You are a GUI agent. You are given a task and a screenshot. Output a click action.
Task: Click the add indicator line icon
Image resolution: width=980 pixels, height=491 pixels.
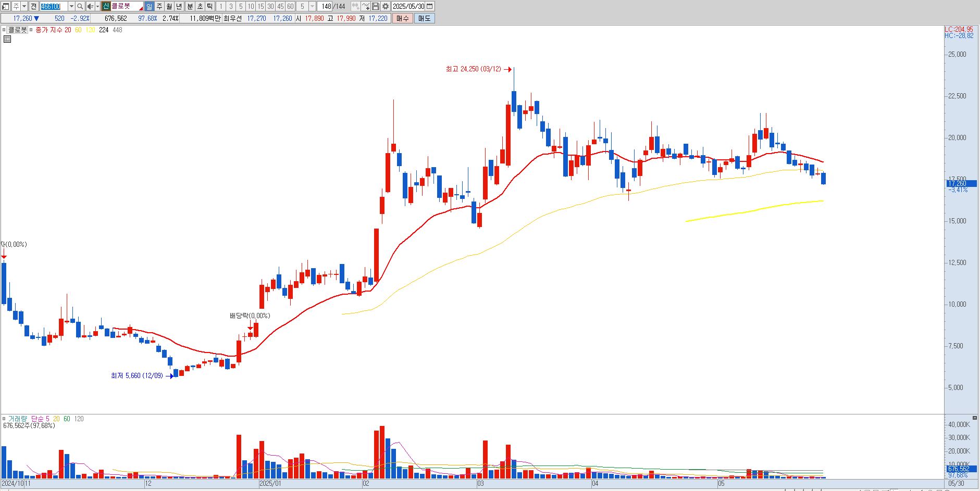[365, 6]
